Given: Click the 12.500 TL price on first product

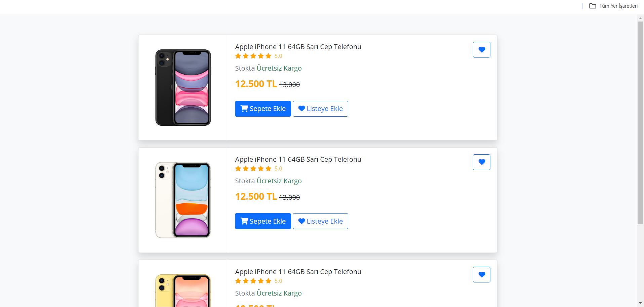Looking at the screenshot, I should click(x=256, y=84).
